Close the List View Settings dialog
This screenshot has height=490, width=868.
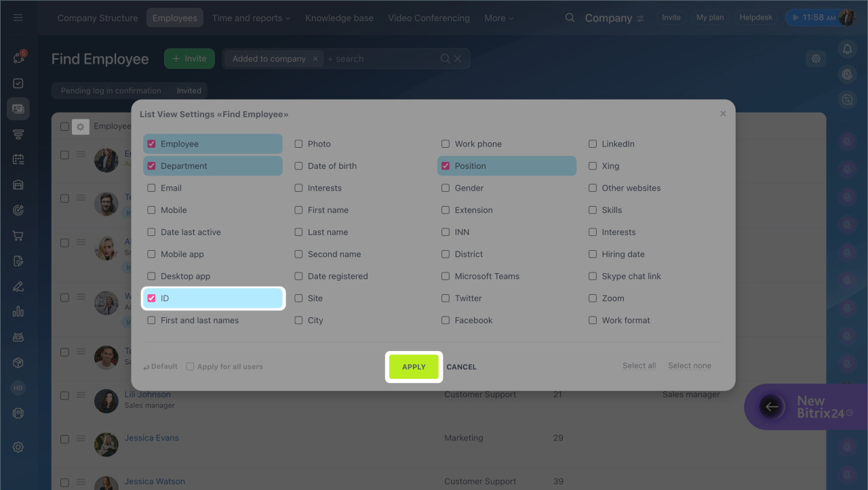pos(723,114)
